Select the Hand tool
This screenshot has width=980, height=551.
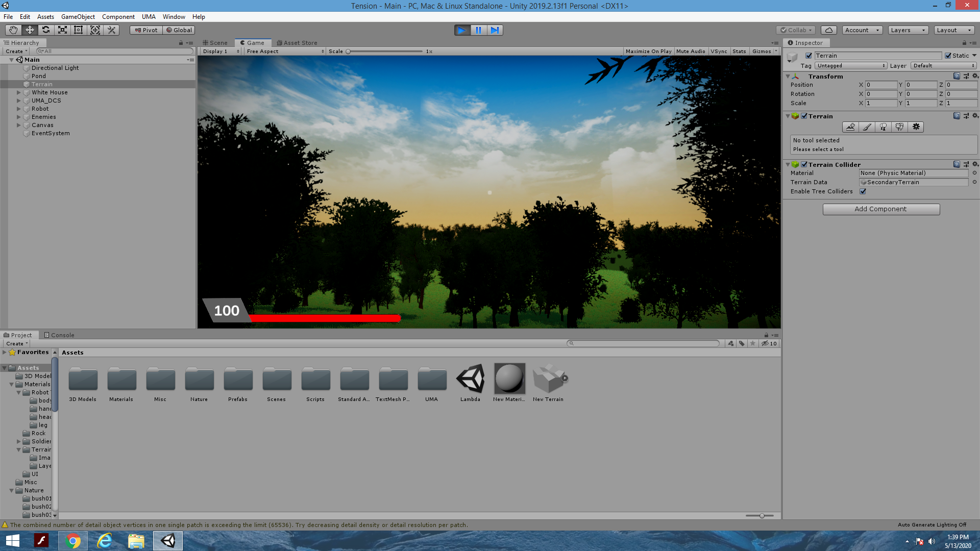[13, 30]
